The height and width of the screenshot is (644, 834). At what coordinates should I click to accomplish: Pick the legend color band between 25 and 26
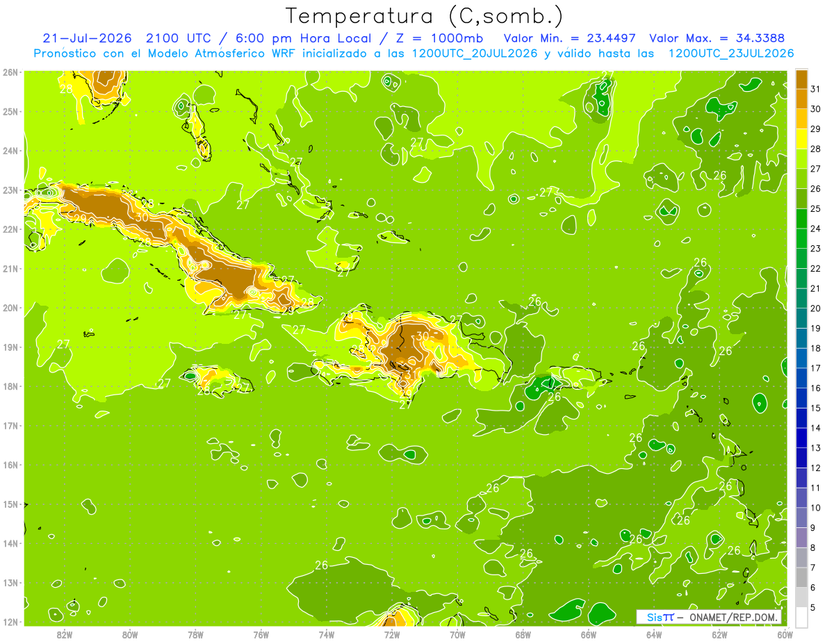click(801, 199)
